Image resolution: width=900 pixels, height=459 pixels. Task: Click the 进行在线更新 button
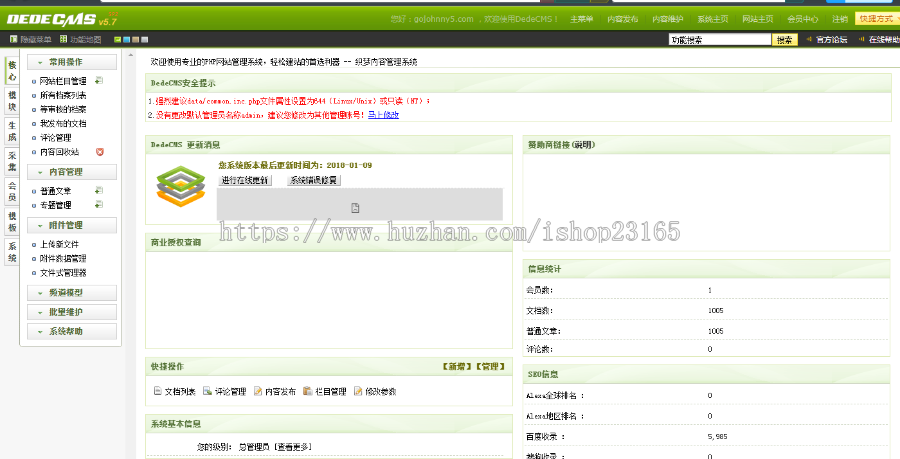coord(245,180)
